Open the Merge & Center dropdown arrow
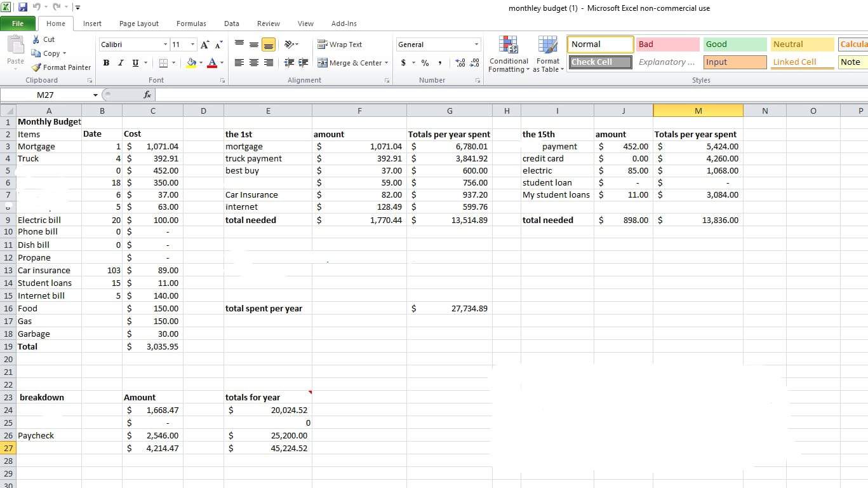The image size is (868, 488). pyautogui.click(x=386, y=63)
